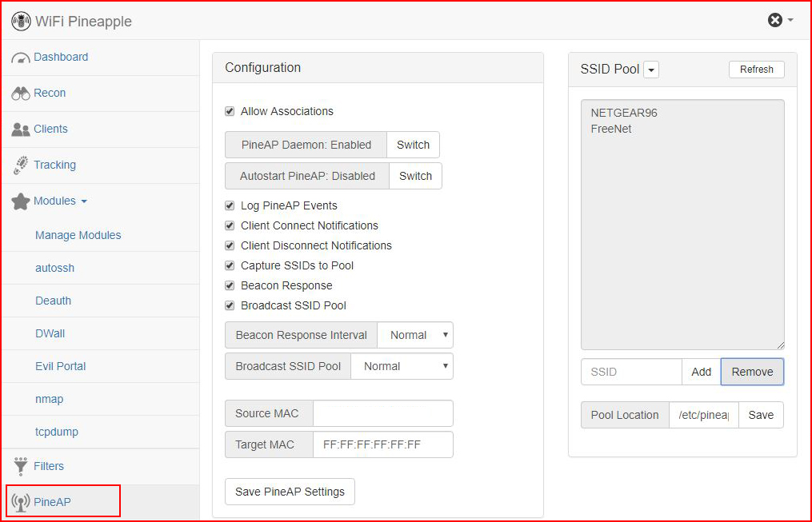Click the Add SSID button
Viewport: 812px width, 522px height.
point(701,372)
